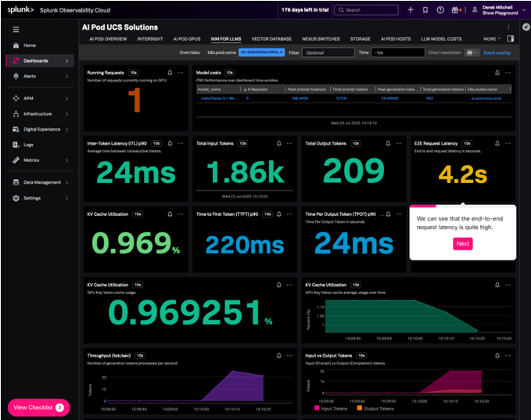Switch to INTERSIGHT tab
The height and width of the screenshot is (420, 531).
[x=150, y=39]
